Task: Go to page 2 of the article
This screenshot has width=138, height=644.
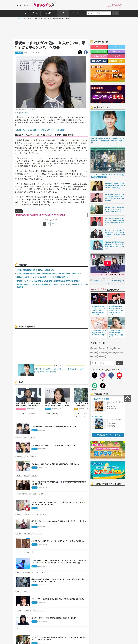Action: pyautogui.click(x=48, y=224)
